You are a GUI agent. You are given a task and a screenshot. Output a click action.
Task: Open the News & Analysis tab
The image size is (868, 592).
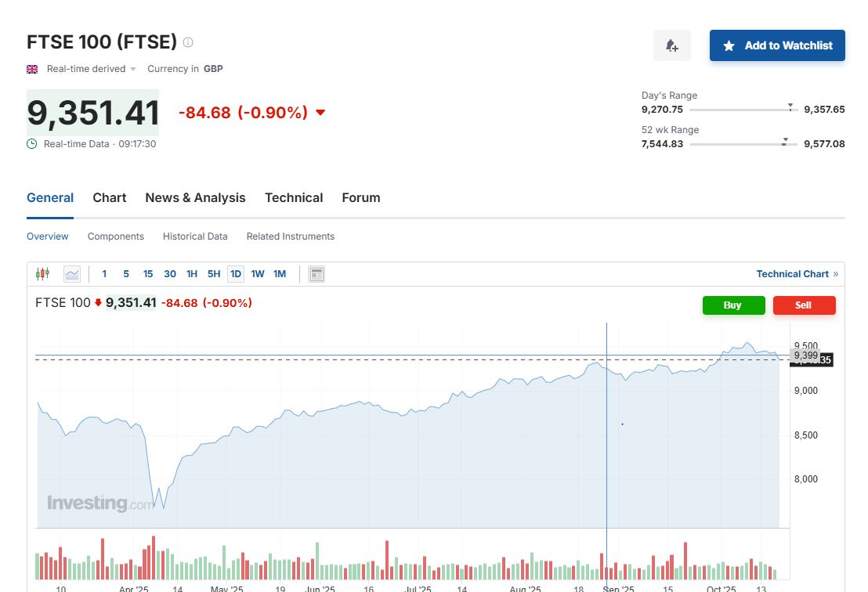(x=195, y=198)
